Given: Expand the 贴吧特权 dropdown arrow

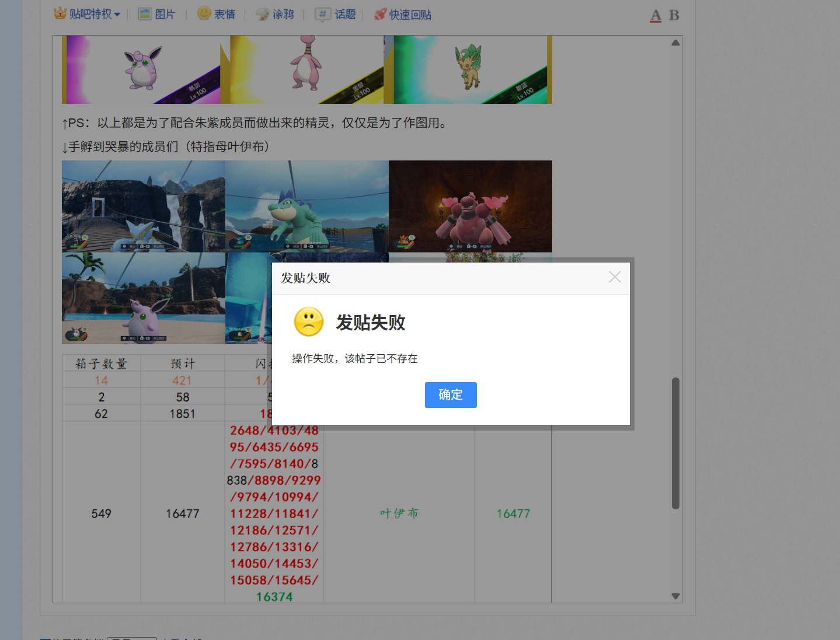Looking at the screenshot, I should click(117, 15).
